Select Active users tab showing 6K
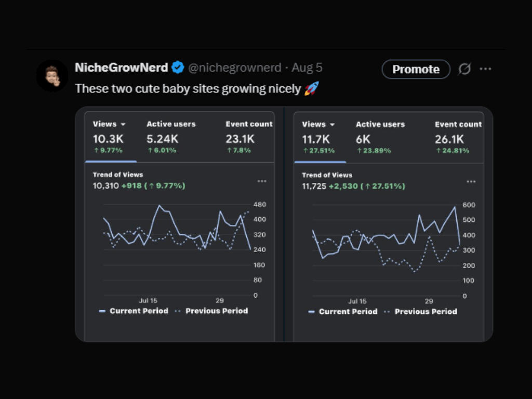Viewport: 532px width, 399px height. [x=380, y=125]
